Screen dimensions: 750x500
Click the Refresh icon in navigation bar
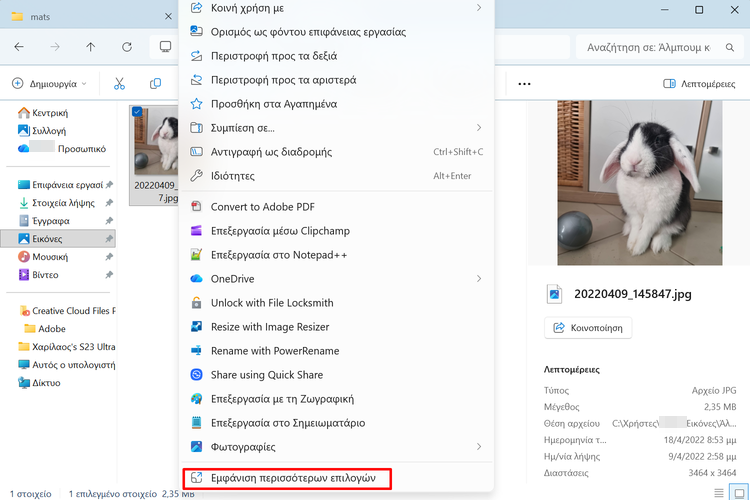[x=126, y=47]
